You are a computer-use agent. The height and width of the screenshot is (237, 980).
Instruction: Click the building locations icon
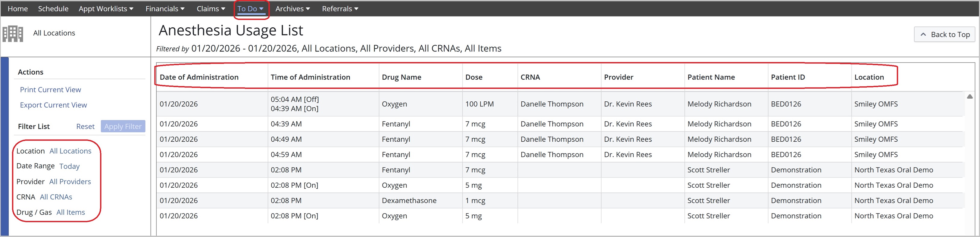point(13,33)
